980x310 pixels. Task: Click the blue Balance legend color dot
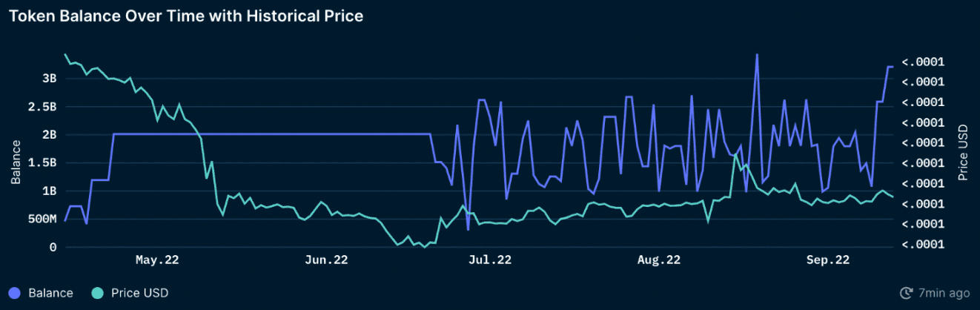pyautogui.click(x=16, y=293)
